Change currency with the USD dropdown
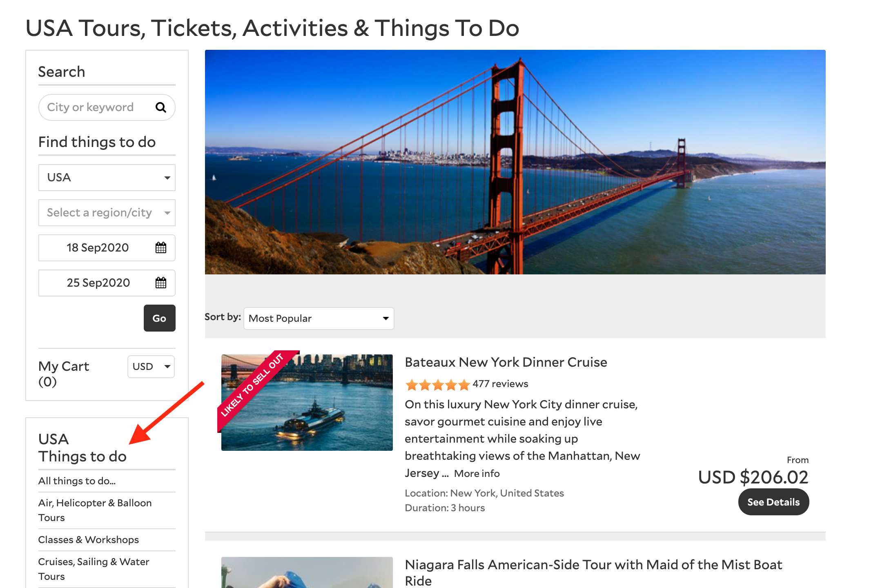The height and width of the screenshot is (588, 869). point(151,367)
